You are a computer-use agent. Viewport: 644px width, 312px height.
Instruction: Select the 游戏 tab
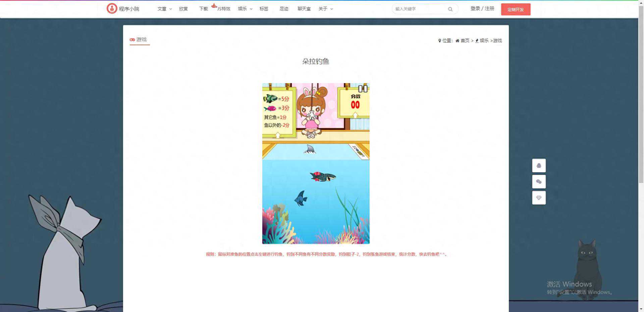coord(140,40)
